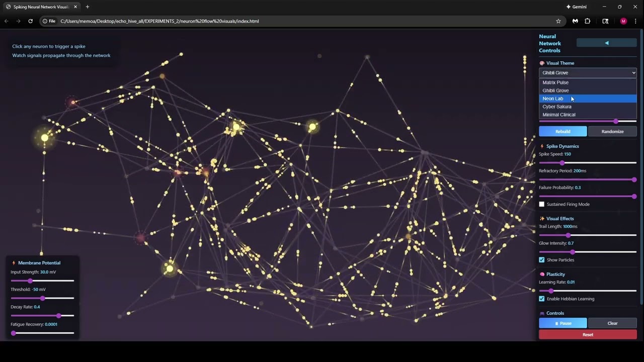Reload the page with the refresh icon

click(30, 21)
